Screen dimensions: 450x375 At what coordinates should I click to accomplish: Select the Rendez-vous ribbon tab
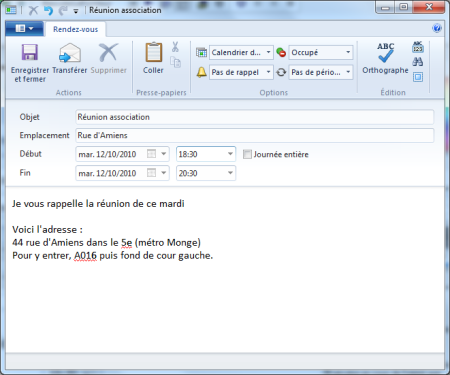pos(76,29)
